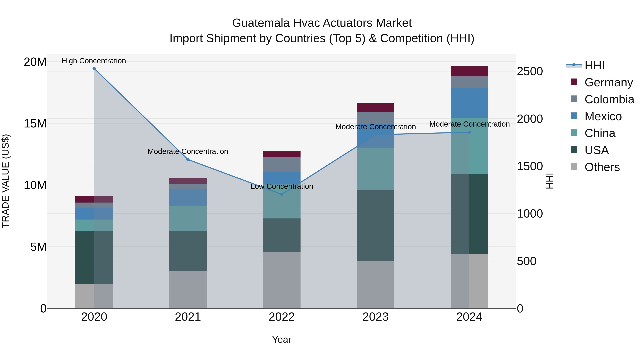Click the 'TRADE VALUE (US$)' axis title

tap(6, 181)
